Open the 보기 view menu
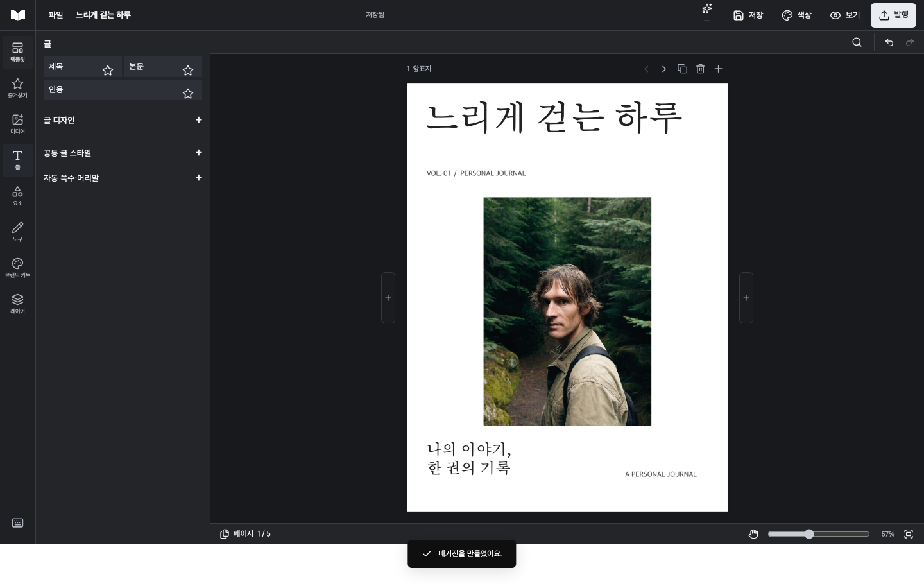924x586 pixels. pos(845,15)
